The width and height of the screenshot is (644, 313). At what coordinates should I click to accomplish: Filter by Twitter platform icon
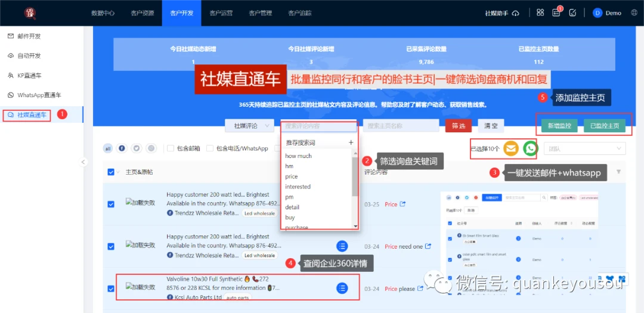click(137, 148)
